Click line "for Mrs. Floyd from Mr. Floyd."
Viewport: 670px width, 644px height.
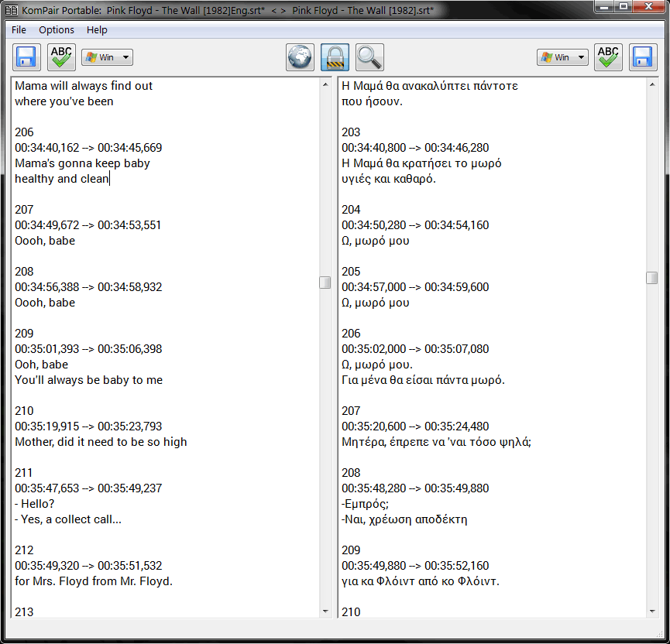tap(94, 581)
